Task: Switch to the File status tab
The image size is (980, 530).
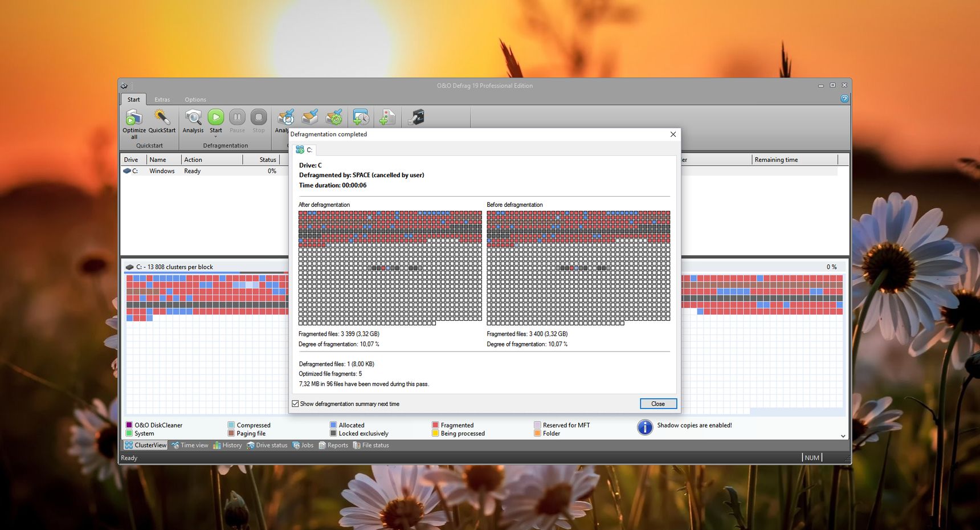Action: coord(371,445)
